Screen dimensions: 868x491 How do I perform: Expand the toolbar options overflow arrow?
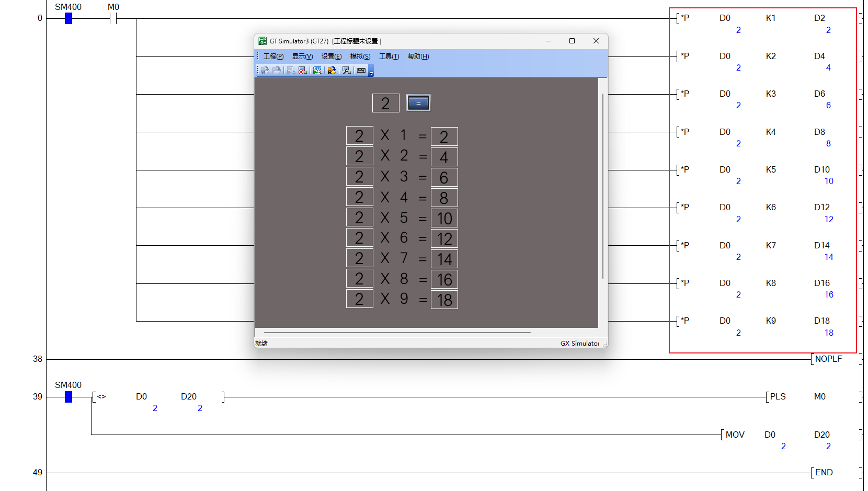coord(371,72)
